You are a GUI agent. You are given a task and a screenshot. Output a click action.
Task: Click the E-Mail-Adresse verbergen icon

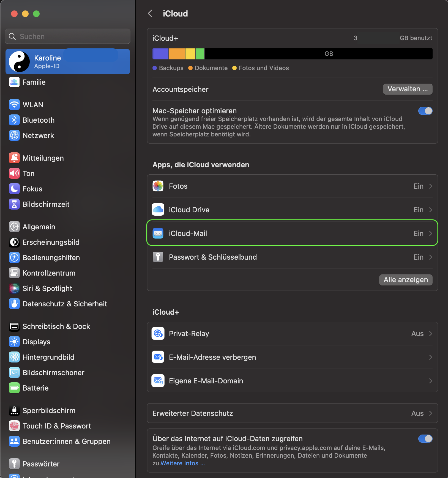pyautogui.click(x=158, y=357)
